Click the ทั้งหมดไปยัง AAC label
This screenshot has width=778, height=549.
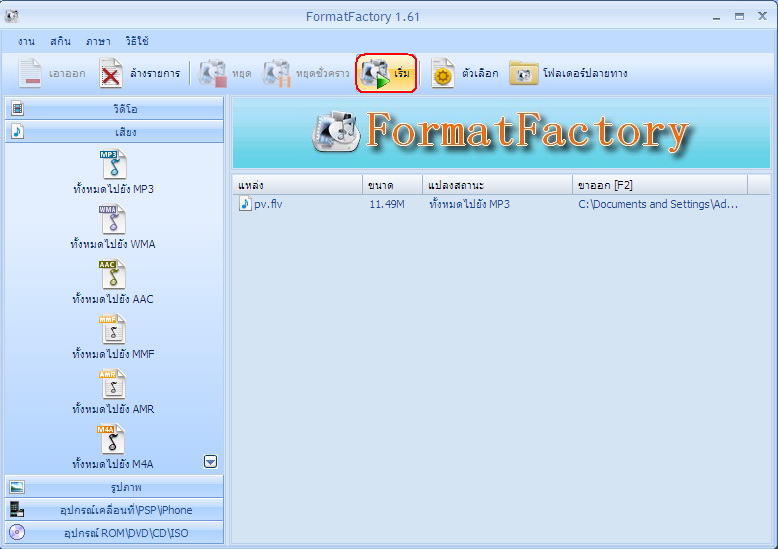coord(113,299)
